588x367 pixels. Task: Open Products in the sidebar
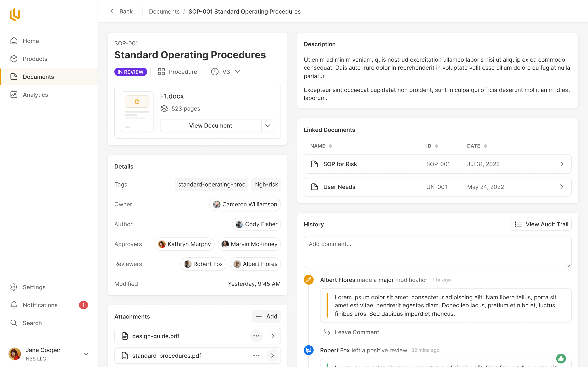click(x=35, y=59)
